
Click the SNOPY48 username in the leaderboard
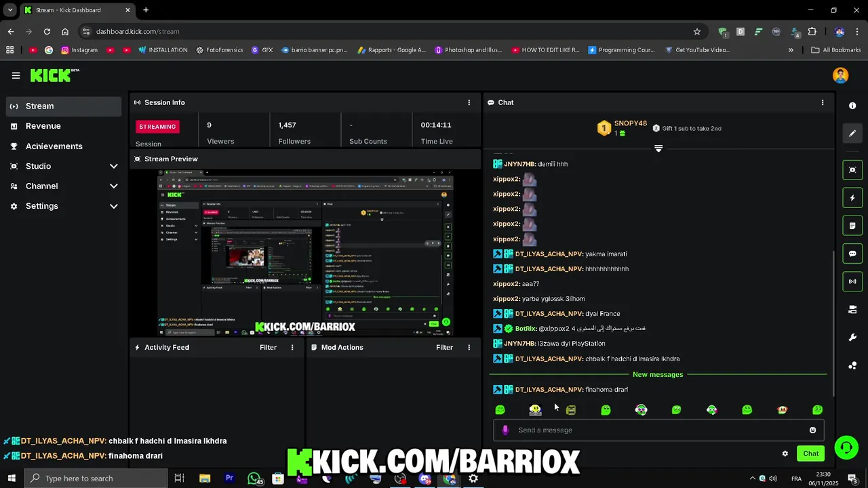[631, 123]
